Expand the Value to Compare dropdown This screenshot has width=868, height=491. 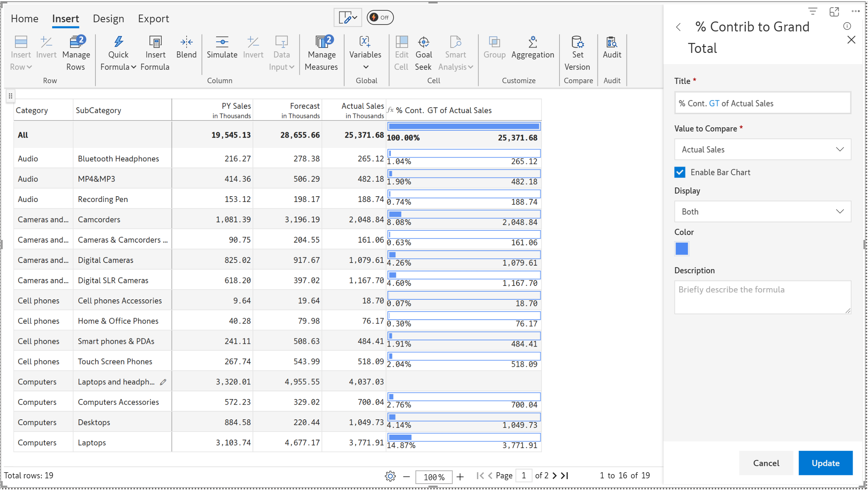point(762,149)
